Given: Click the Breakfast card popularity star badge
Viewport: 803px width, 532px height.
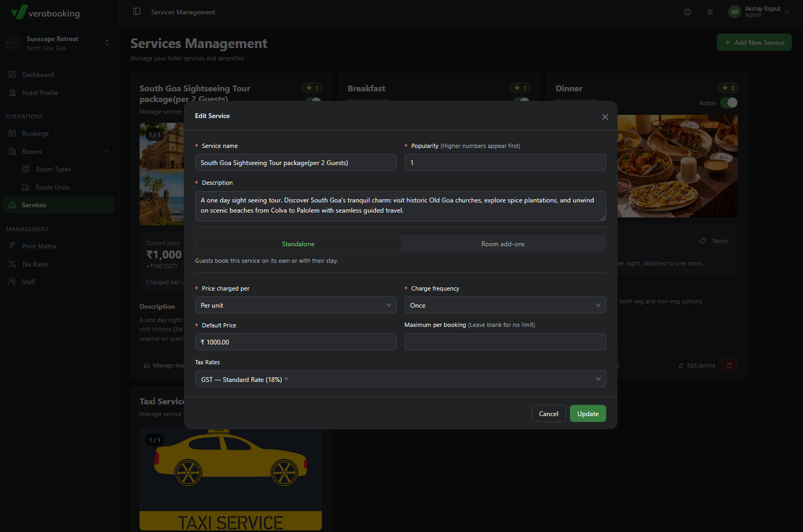Looking at the screenshot, I should tap(520, 88).
